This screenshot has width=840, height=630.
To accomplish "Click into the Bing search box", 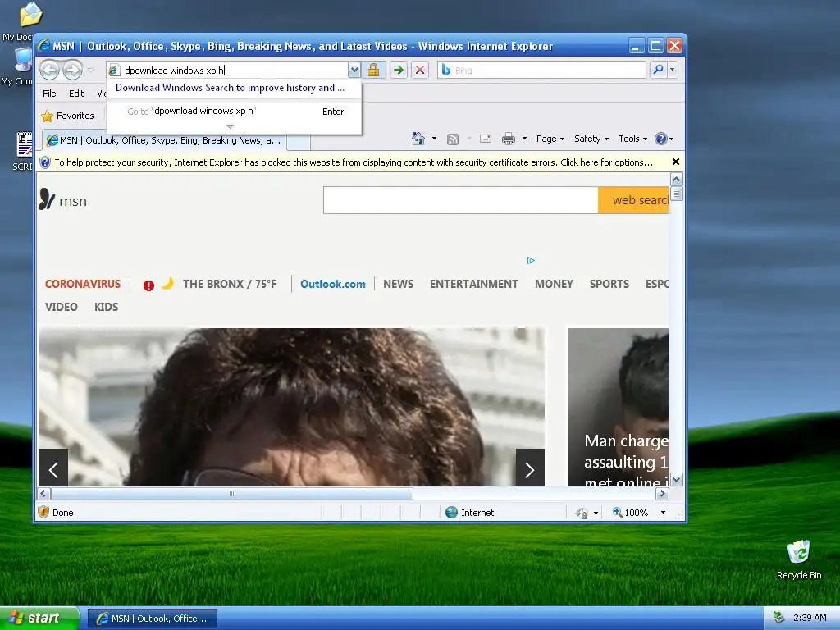I will (549, 71).
